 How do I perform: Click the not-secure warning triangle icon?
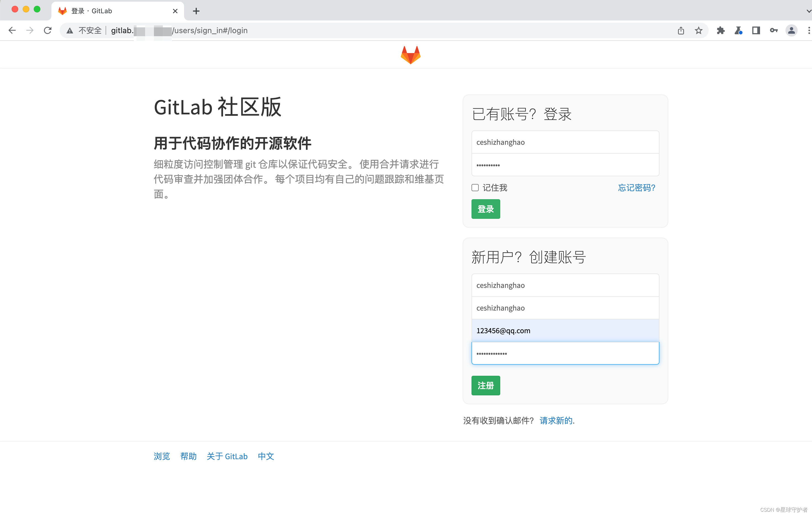pyautogui.click(x=70, y=31)
